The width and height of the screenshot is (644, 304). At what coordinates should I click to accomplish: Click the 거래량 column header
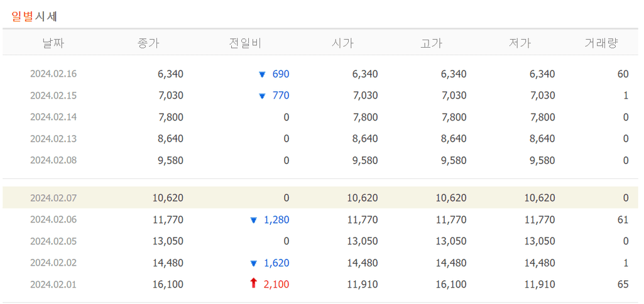pyautogui.click(x=601, y=43)
